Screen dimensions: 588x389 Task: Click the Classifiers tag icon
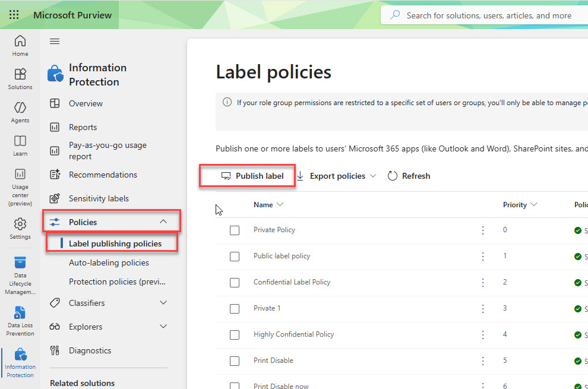point(55,303)
